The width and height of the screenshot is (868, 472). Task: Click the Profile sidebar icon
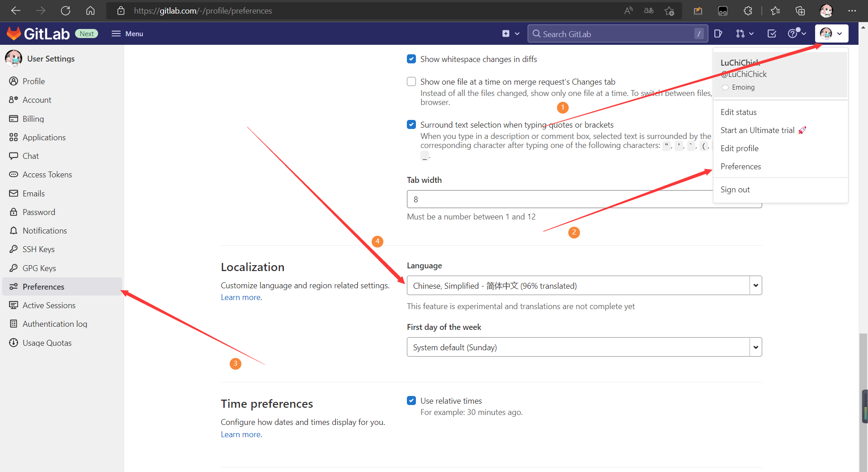pos(14,81)
